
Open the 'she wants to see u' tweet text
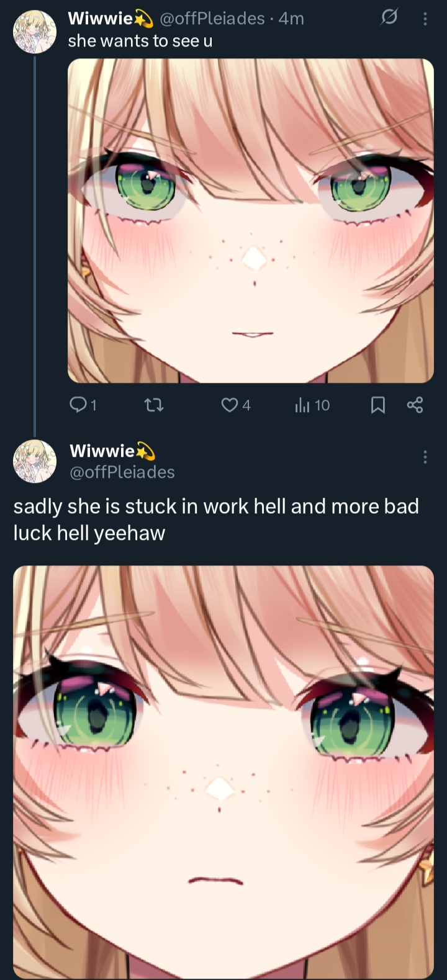[140, 41]
